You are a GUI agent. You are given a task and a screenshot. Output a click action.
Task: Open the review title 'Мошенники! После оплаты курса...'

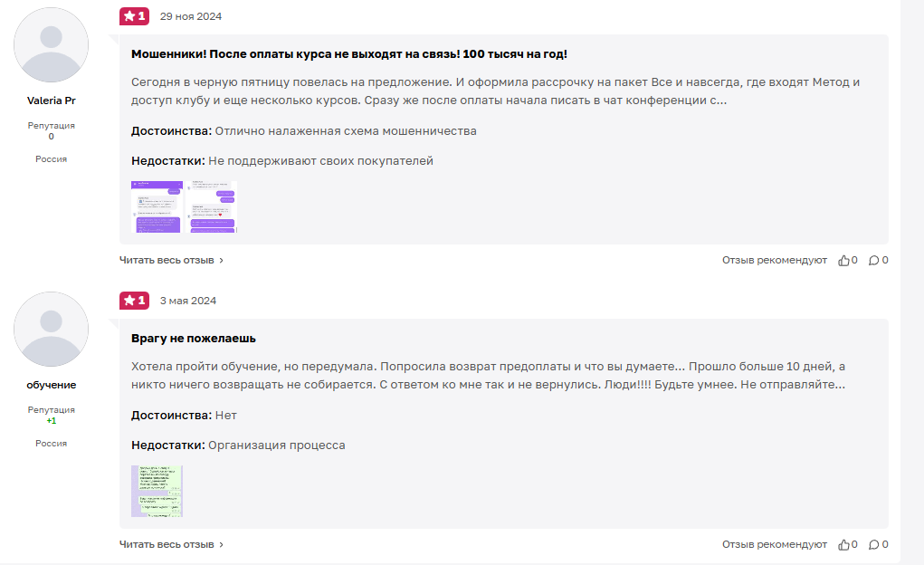pos(348,54)
